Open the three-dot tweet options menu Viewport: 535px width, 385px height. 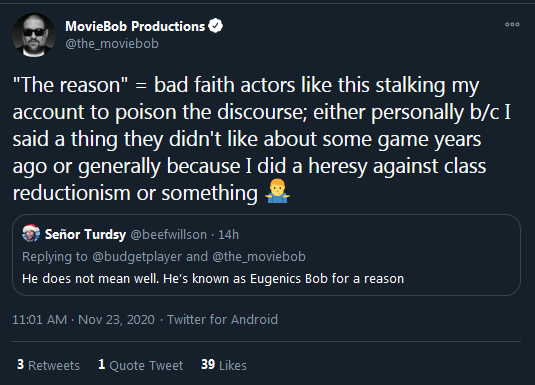coord(512,24)
